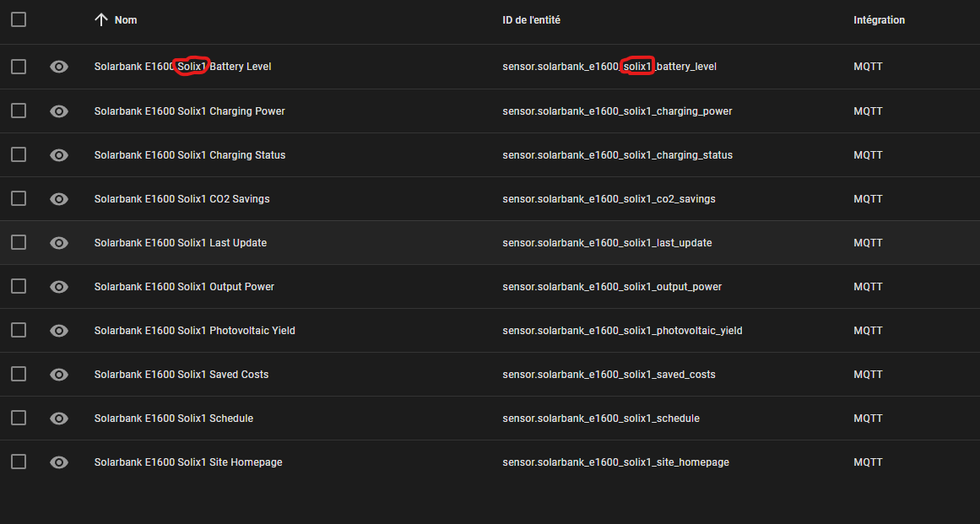980x524 pixels.
Task: Open Solarbank E1600 Solix1 Saved Costs entity
Action: pos(181,374)
